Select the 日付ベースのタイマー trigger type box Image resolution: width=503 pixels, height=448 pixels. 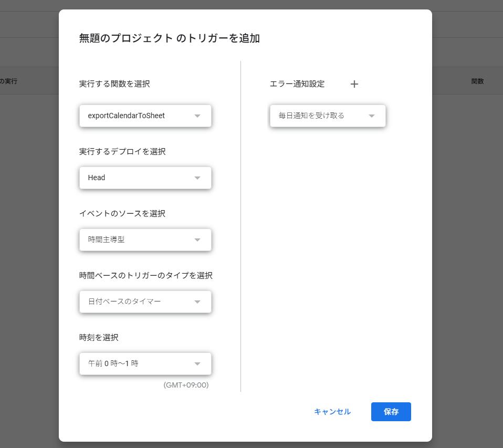[137, 301]
